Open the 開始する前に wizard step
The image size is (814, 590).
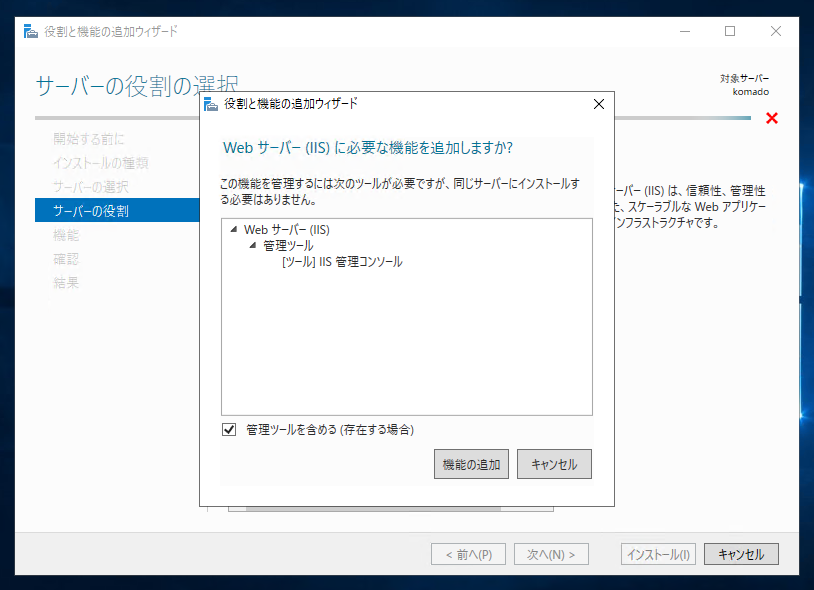88,139
